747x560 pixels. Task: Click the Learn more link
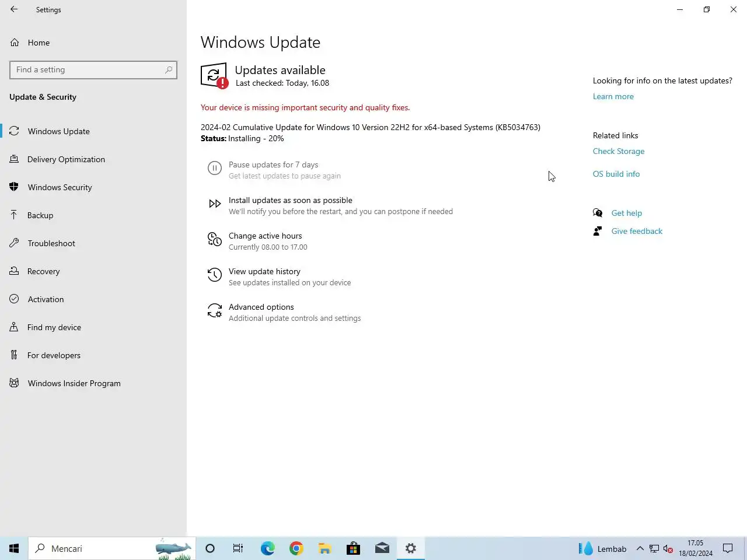(x=613, y=97)
